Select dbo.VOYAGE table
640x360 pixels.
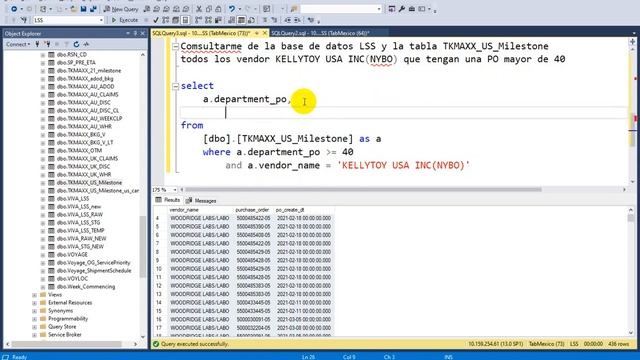coord(72,254)
